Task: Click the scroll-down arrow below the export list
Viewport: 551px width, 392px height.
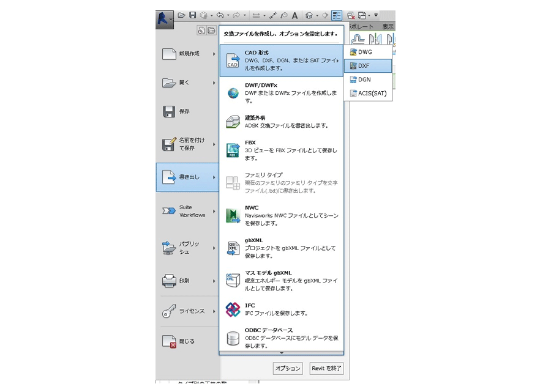Action: (x=282, y=353)
